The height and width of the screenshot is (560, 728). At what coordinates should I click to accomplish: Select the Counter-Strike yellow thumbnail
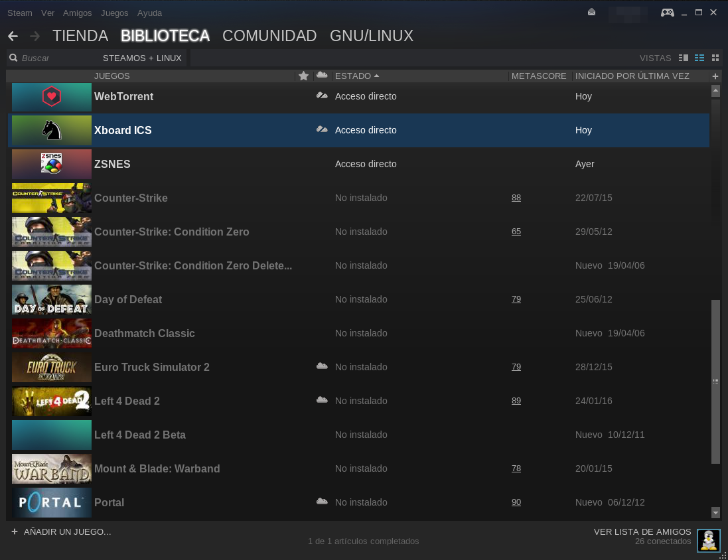[52, 198]
